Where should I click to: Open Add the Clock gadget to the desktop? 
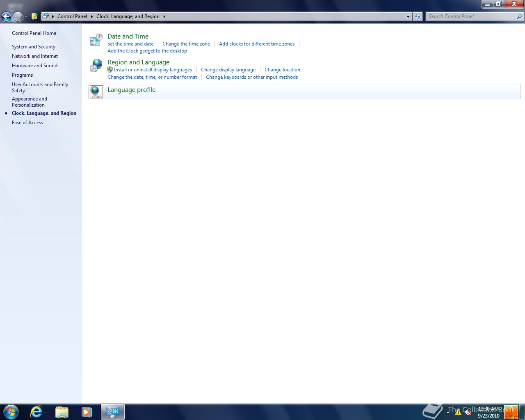point(147,51)
